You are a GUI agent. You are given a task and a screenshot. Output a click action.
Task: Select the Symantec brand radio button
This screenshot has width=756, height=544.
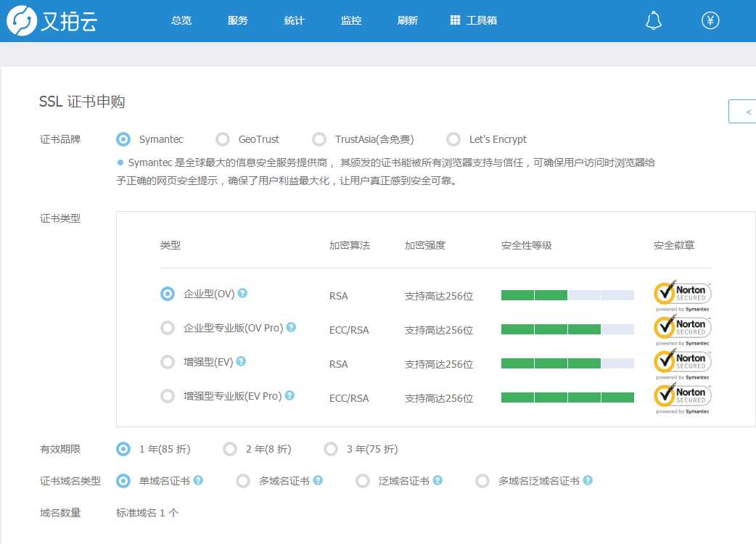click(x=123, y=139)
